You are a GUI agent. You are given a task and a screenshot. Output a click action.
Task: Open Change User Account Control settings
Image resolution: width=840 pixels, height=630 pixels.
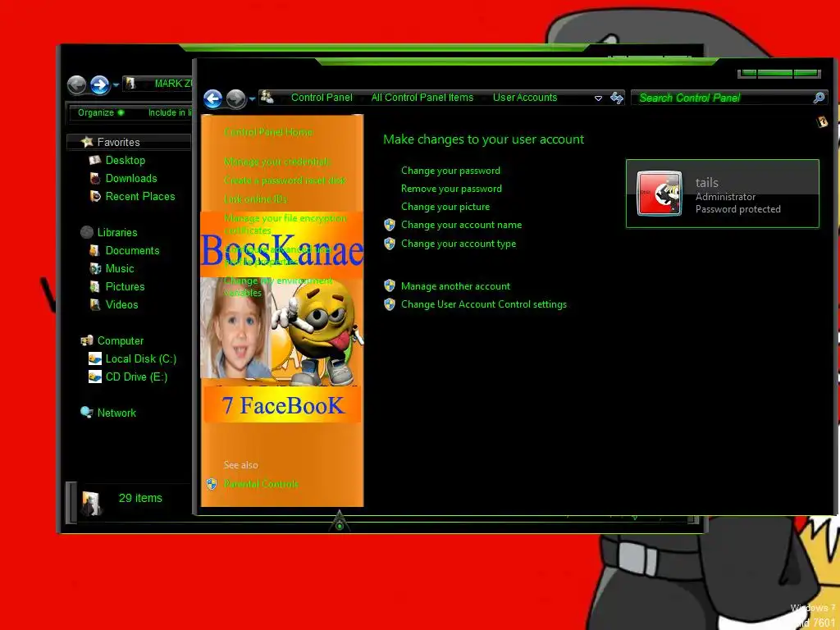[484, 304]
